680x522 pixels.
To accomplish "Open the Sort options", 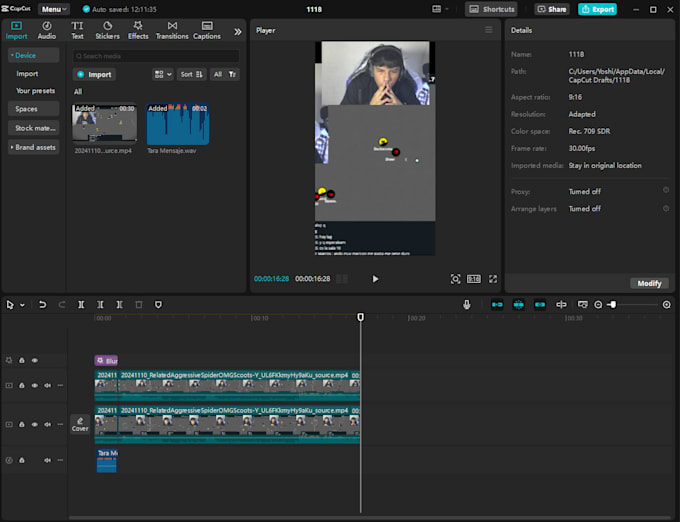I will 191,75.
